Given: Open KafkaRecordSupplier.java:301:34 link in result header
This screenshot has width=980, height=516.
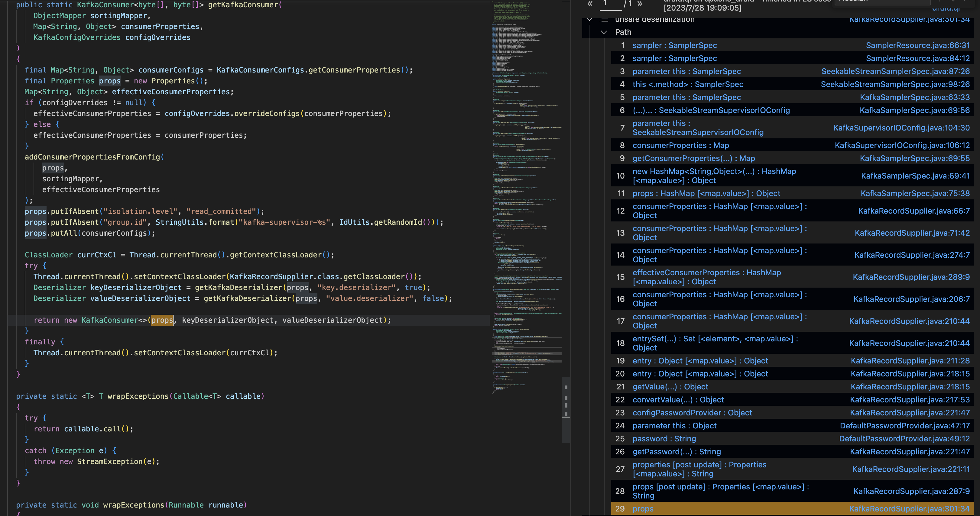Looking at the screenshot, I should pos(909,19).
